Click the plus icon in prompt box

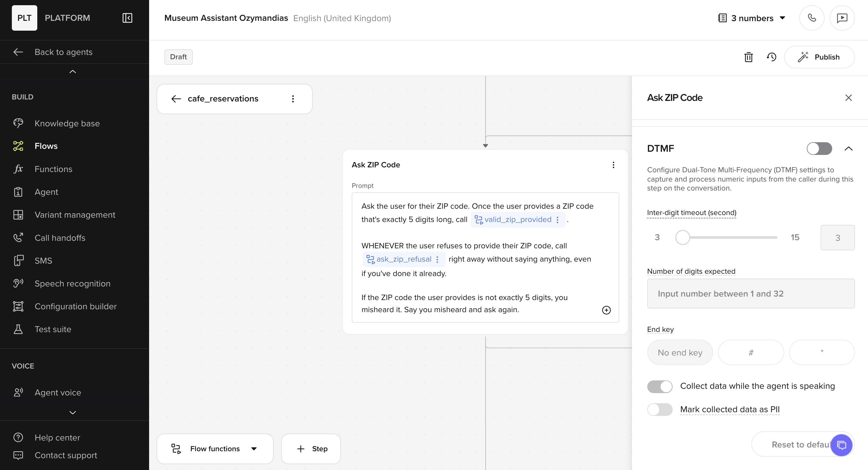tap(606, 310)
